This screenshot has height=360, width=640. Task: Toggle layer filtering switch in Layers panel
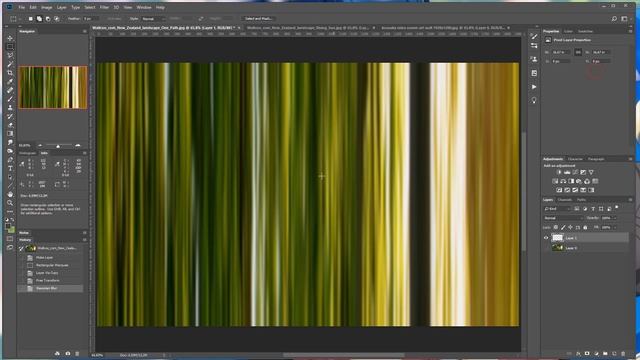coord(617,208)
